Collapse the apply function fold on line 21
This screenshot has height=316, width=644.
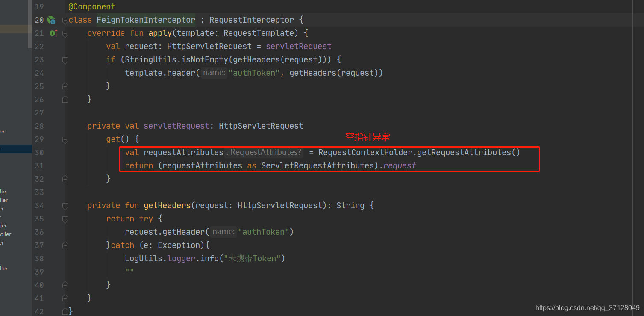[x=65, y=33]
